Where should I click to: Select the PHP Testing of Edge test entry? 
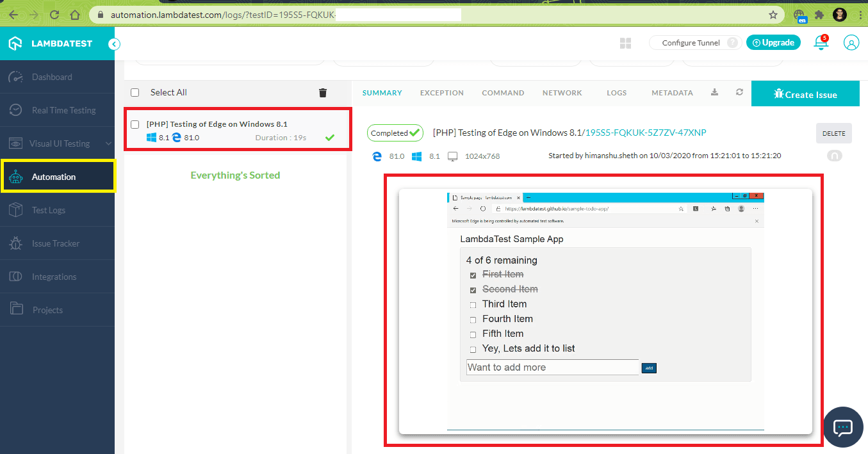238,130
